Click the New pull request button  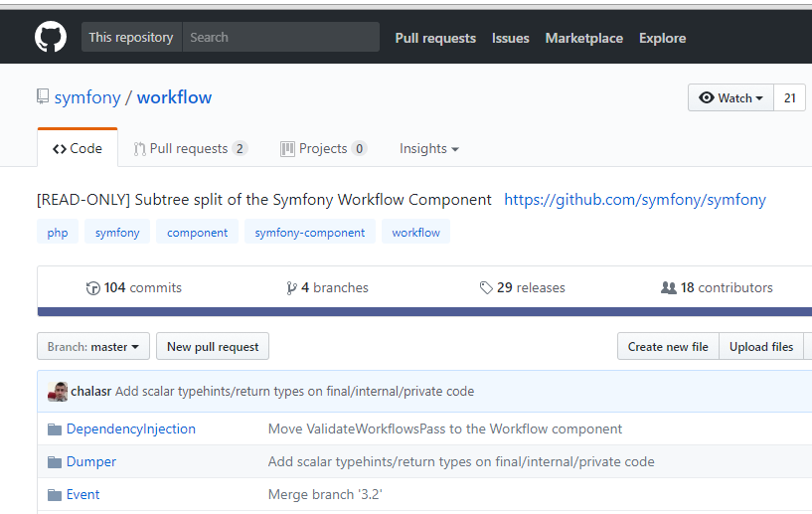pos(213,347)
